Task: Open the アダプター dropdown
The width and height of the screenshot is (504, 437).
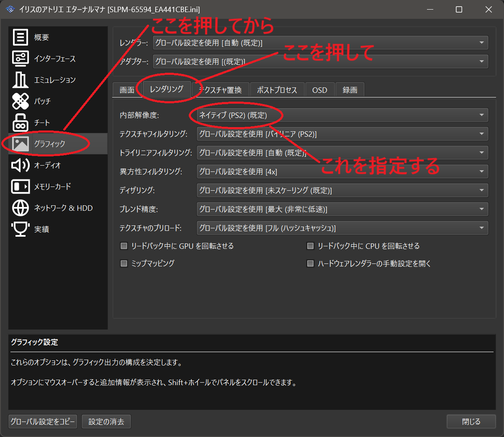Action: [x=320, y=61]
